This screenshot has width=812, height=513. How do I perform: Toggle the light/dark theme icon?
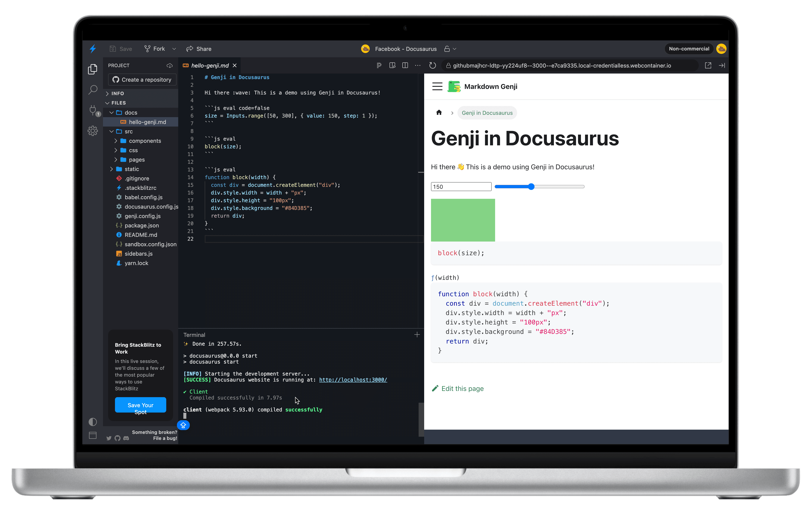[x=93, y=422]
